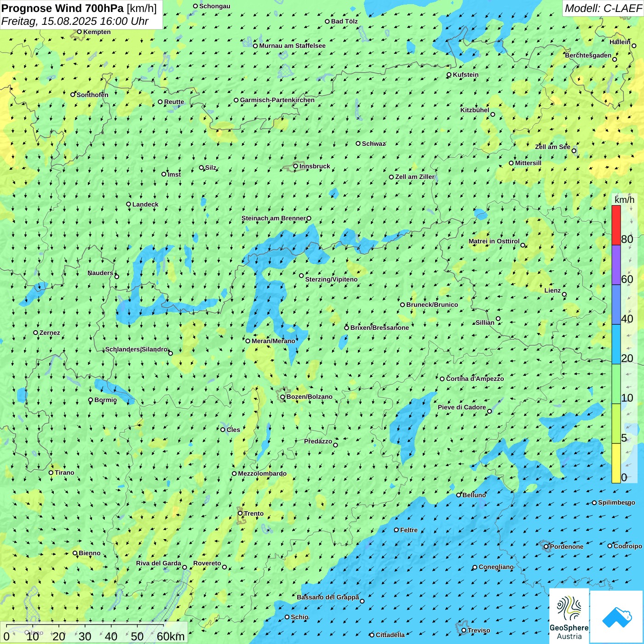Click the Lienz city label
644x644 pixels.
pos(552,290)
